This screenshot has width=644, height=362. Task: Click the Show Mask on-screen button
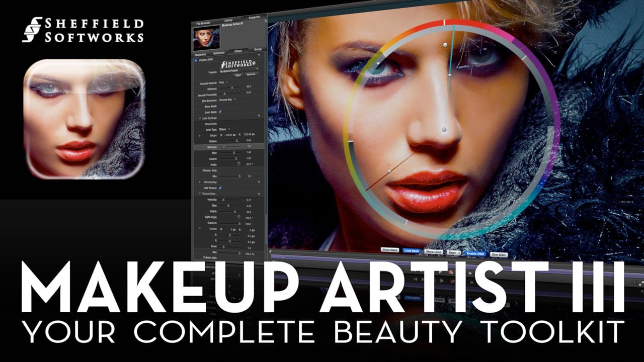tap(390, 249)
